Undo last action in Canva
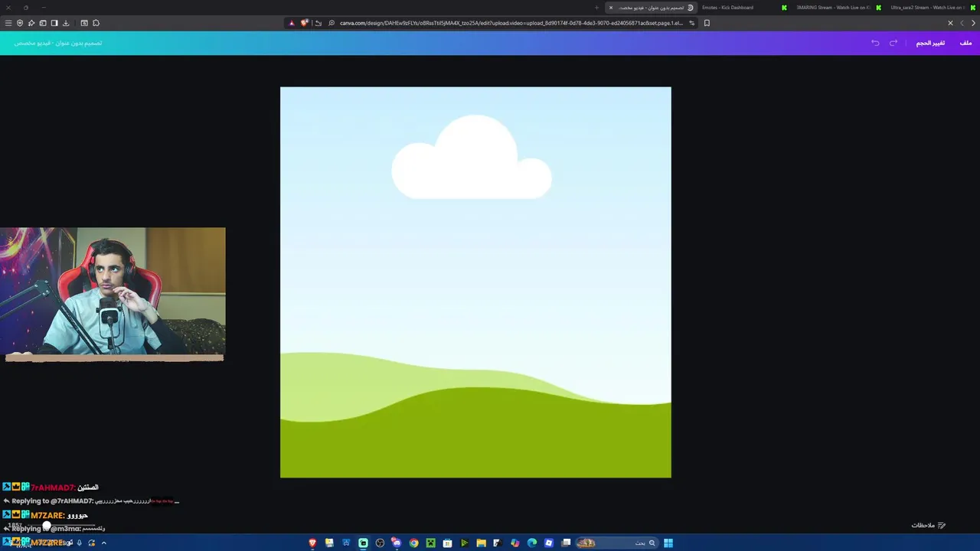 (x=875, y=43)
